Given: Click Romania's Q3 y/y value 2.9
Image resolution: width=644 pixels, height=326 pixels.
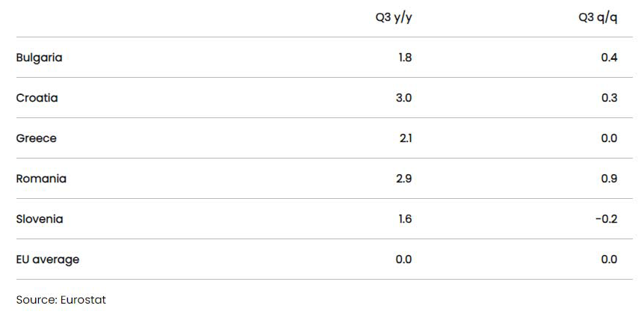Looking at the screenshot, I should (403, 179).
